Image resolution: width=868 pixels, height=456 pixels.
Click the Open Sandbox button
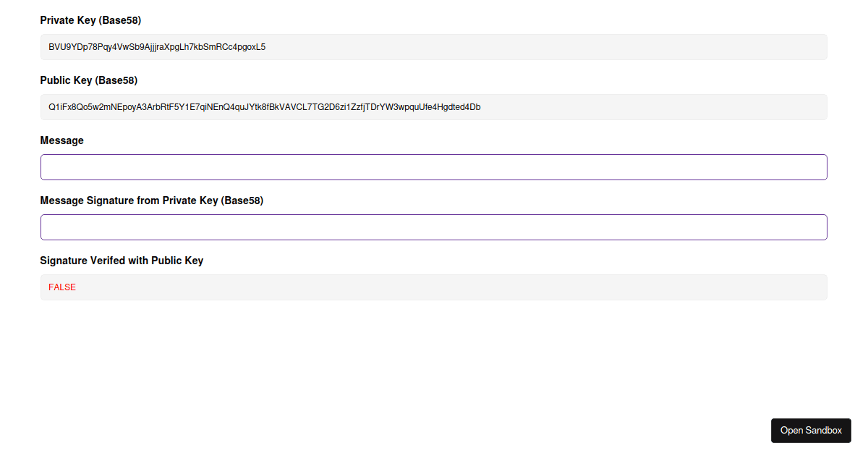pyautogui.click(x=811, y=431)
